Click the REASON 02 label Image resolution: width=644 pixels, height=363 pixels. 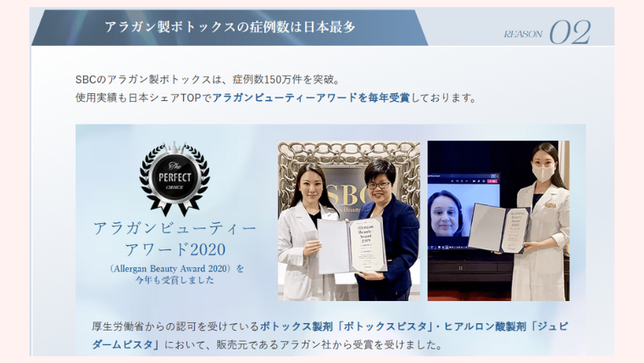547,32
